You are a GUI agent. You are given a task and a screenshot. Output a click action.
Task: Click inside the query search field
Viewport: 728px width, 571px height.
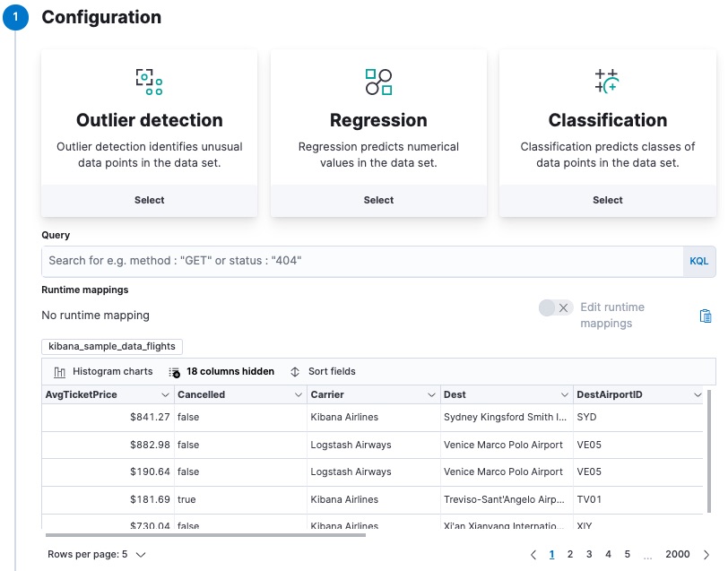pos(359,261)
